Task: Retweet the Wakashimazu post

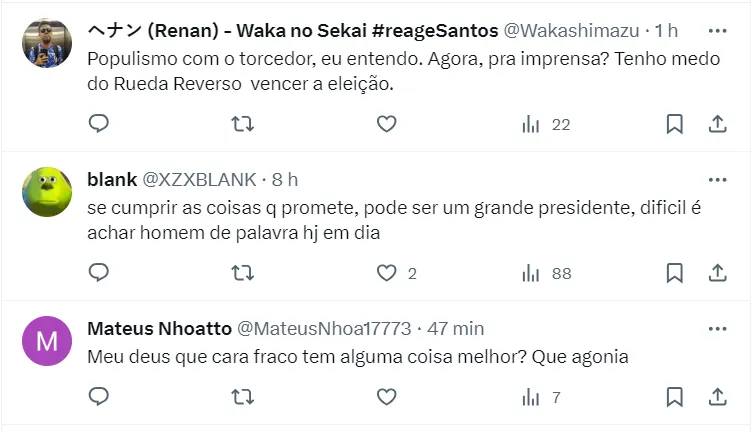Action: pyautogui.click(x=242, y=124)
